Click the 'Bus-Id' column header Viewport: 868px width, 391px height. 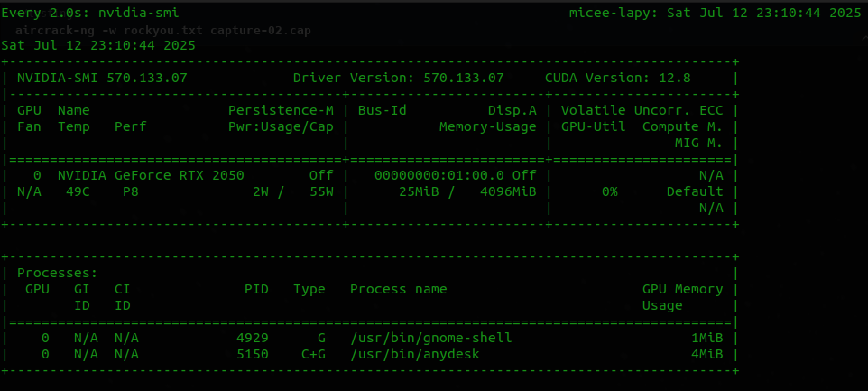coord(383,111)
